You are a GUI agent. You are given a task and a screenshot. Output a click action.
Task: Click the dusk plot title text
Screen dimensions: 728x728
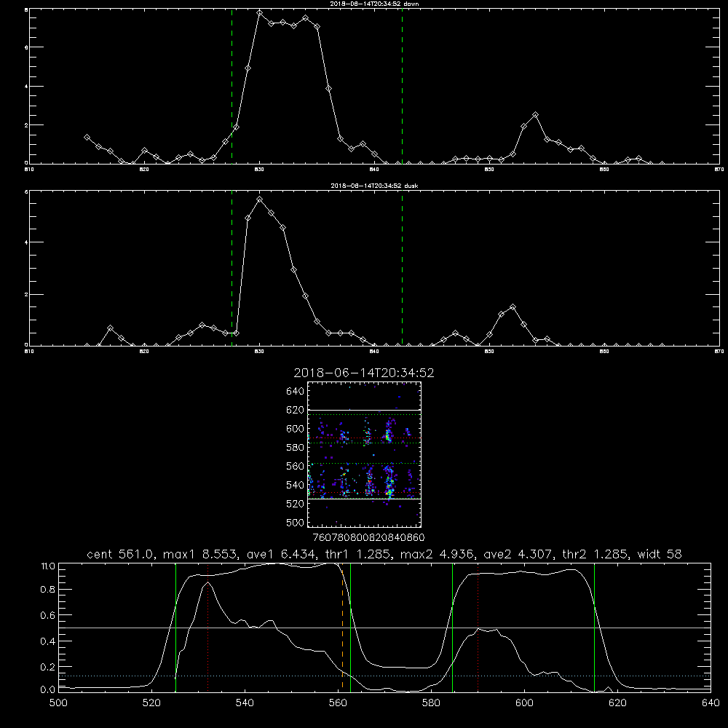374,186
